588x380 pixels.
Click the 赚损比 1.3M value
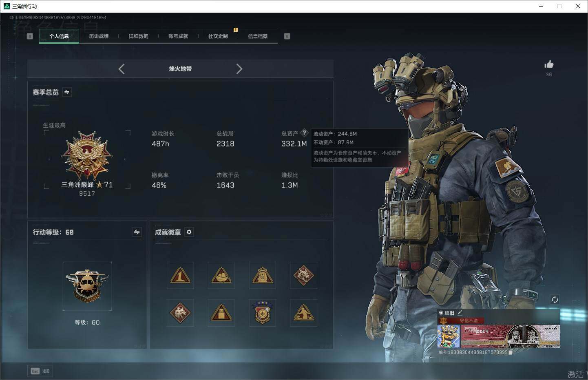coord(290,186)
